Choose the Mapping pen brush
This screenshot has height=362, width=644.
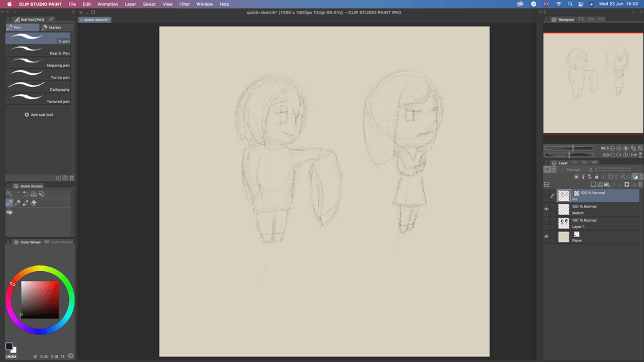tap(38, 63)
